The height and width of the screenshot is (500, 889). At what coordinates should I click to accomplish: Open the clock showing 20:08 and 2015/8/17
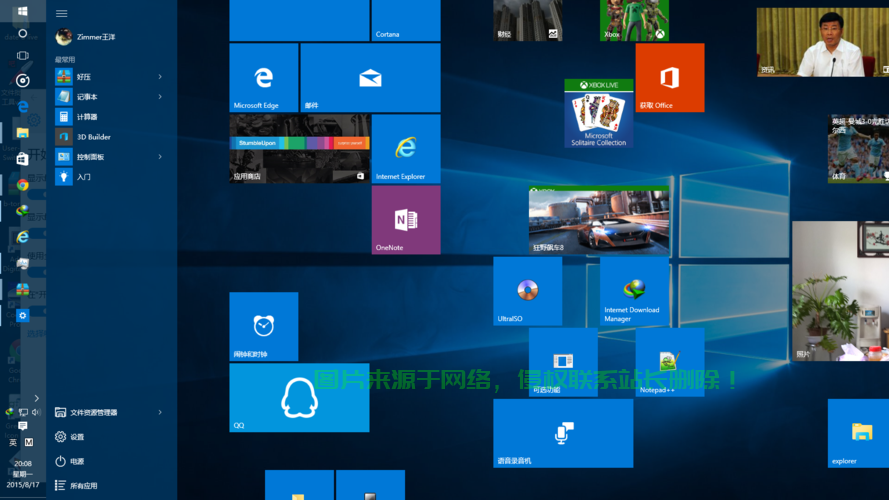click(x=23, y=474)
